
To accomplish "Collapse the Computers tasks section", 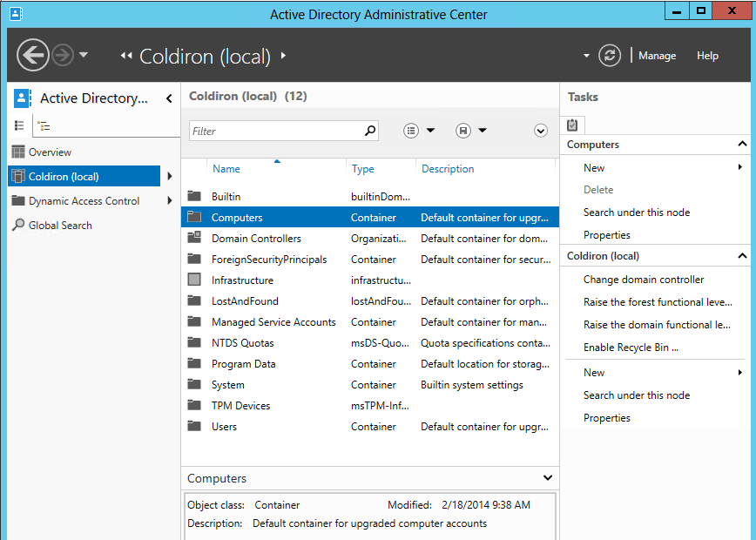I will (742, 145).
